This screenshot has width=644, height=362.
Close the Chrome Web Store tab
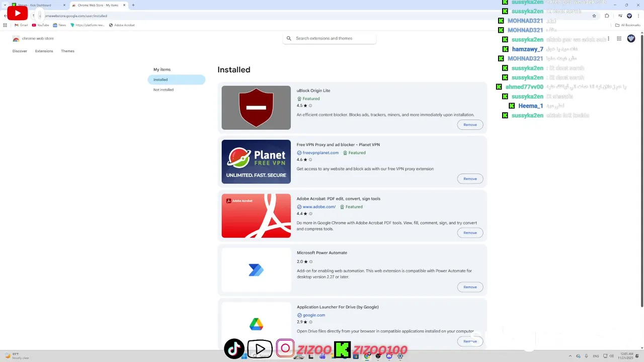(x=124, y=5)
